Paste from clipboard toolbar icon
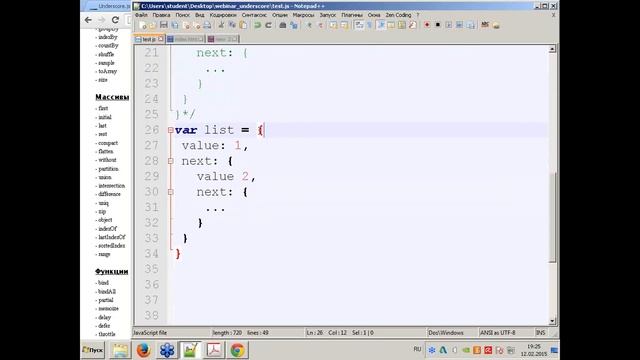This screenshot has height=360, width=640. (x=243, y=25)
